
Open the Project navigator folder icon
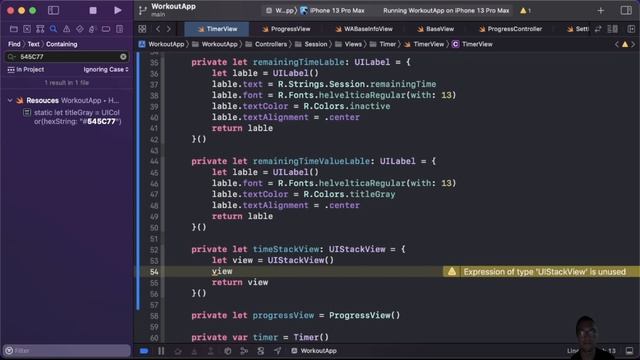pos(13,29)
